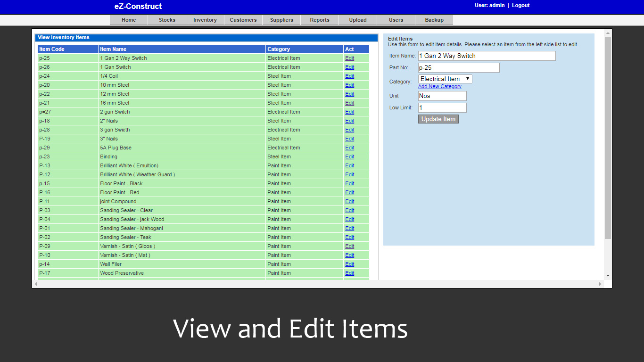644x362 pixels.
Task: Edit the 12 mm Steel item
Action: (x=349, y=94)
